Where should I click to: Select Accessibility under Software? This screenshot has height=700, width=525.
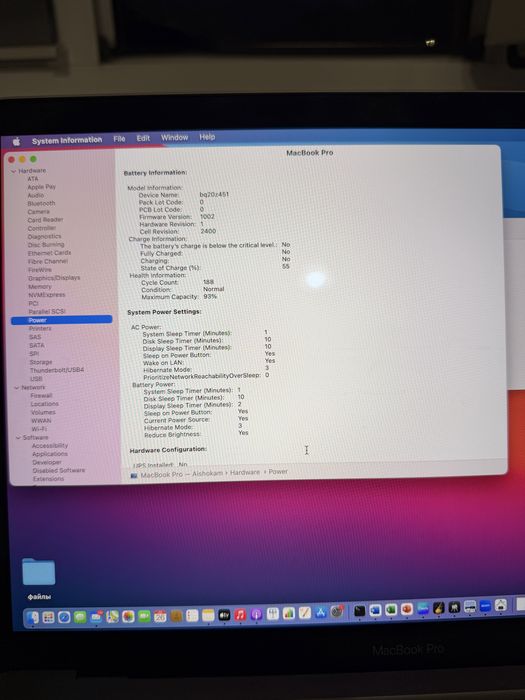click(x=50, y=446)
